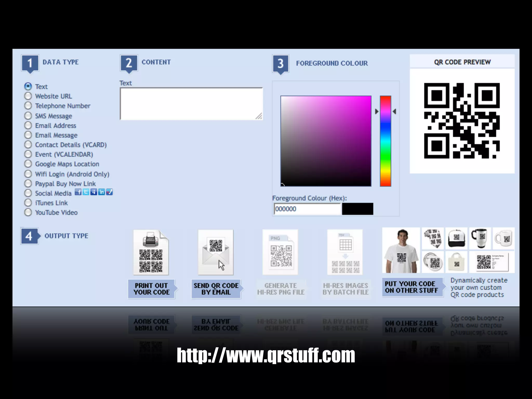Click the necktie QR product thumbnail
The image size is (532, 399).
coord(433,238)
